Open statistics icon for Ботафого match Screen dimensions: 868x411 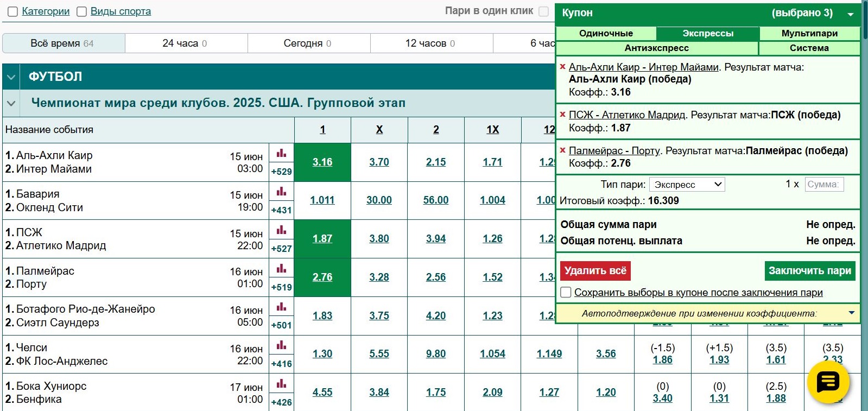[x=281, y=307]
